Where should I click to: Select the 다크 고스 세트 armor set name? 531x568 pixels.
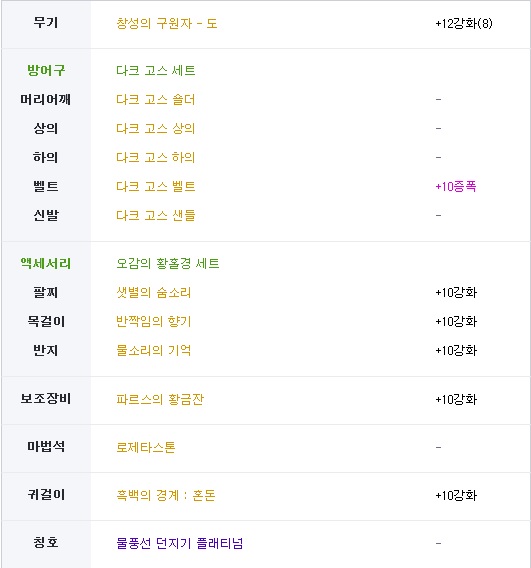156,70
